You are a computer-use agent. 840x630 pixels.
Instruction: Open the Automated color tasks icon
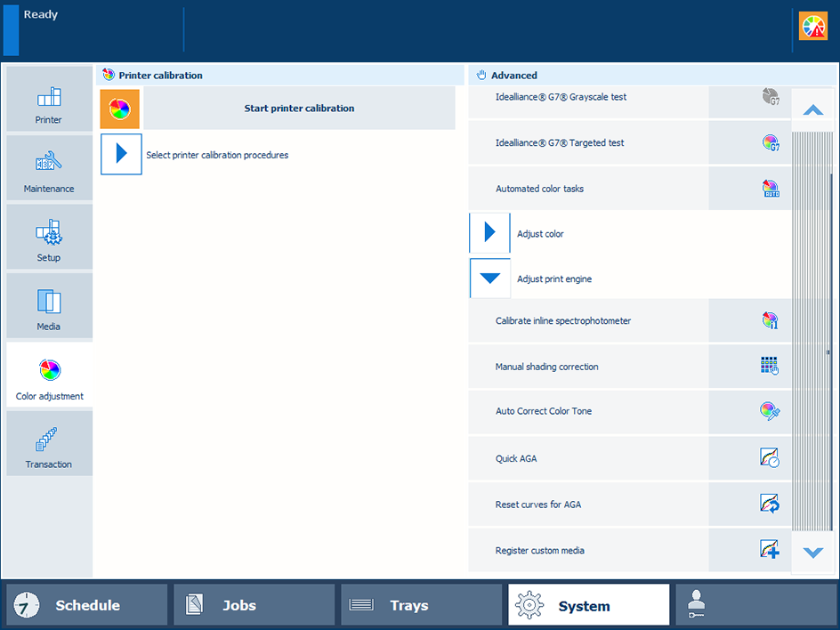click(770, 189)
